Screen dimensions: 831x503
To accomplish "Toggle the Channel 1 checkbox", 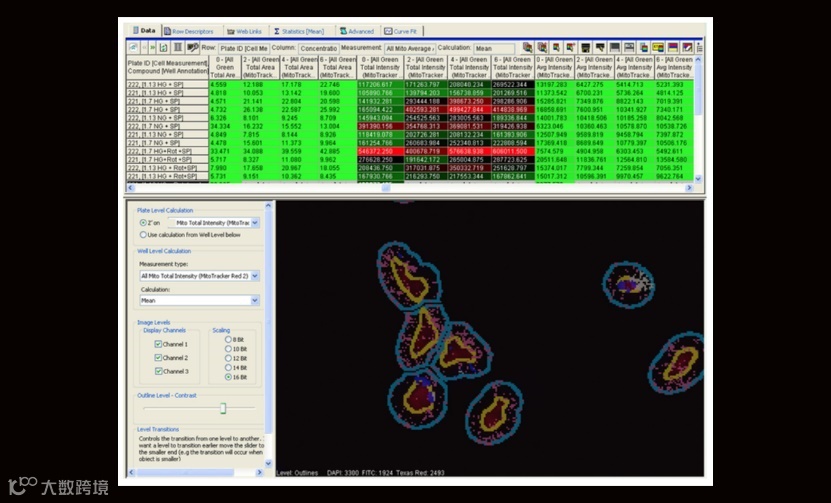I will 158,344.
